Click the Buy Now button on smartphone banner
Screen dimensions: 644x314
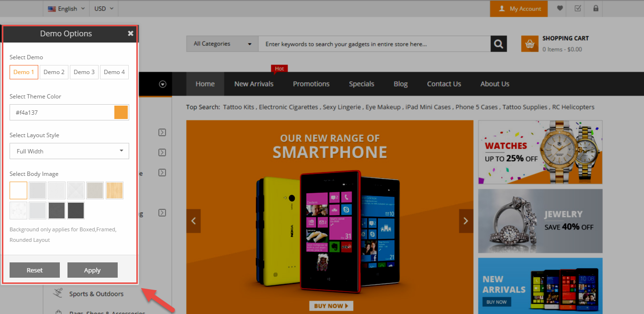[331, 306]
